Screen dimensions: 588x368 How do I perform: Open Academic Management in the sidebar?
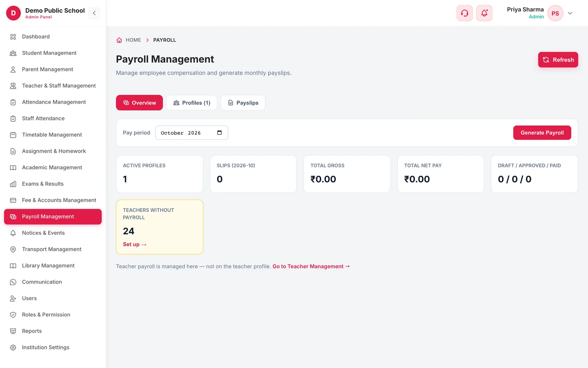coord(53,167)
